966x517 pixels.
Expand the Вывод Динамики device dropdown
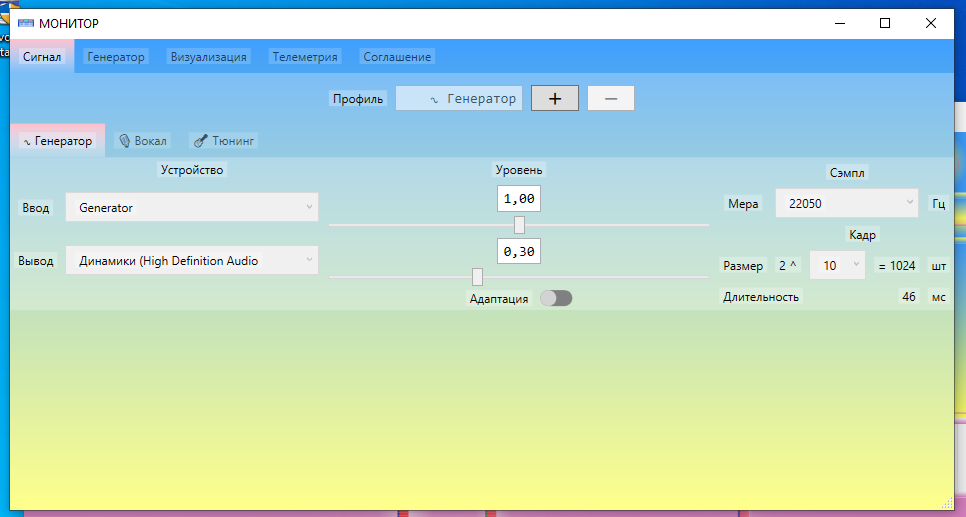coord(192,261)
